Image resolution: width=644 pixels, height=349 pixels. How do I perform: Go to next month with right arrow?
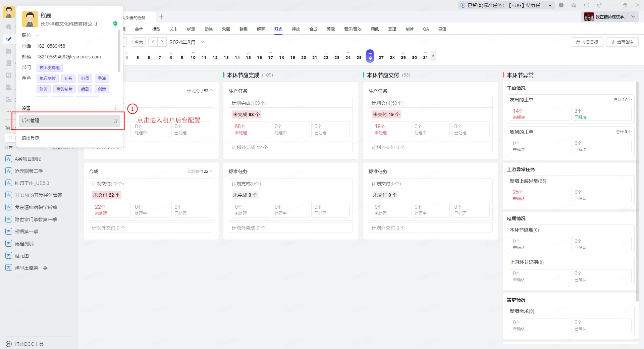pyautogui.click(x=162, y=42)
